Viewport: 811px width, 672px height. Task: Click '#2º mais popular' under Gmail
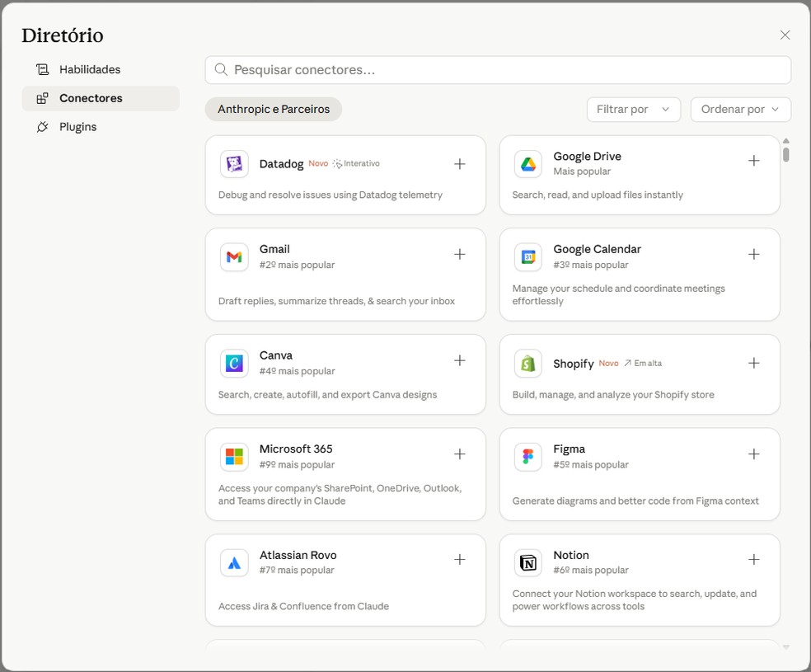point(297,265)
